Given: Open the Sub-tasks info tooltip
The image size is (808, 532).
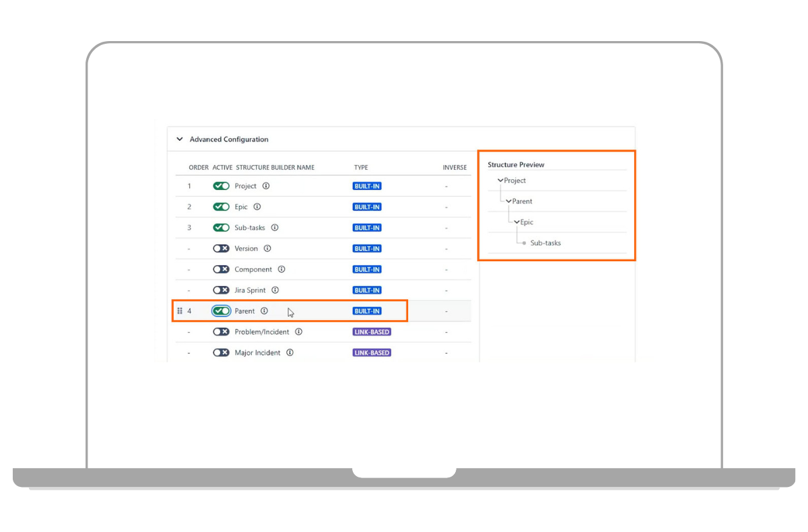Looking at the screenshot, I should point(274,228).
